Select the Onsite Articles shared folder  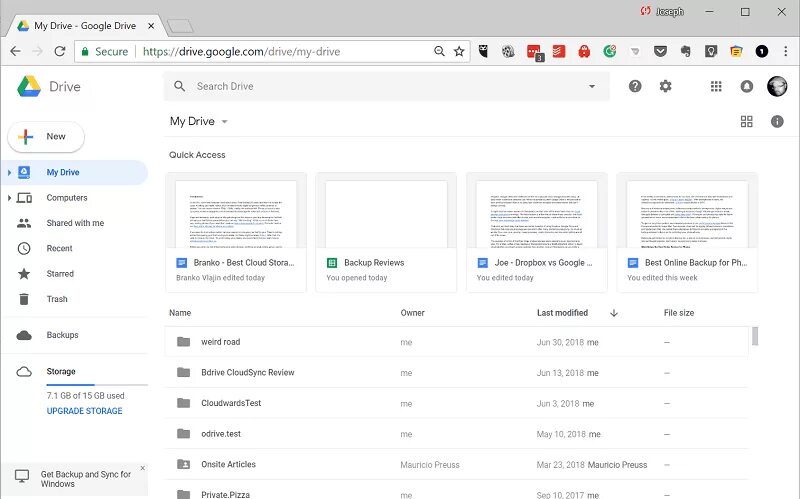coord(457,464)
